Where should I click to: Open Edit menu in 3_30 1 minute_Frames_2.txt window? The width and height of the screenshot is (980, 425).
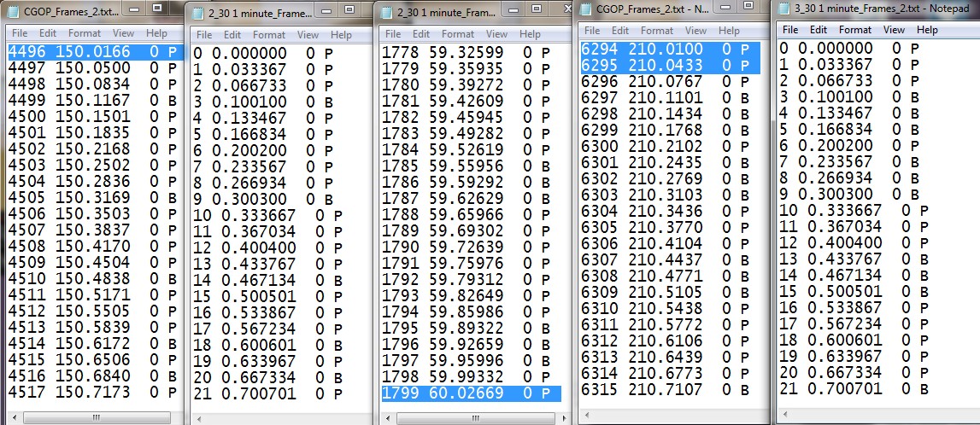click(x=819, y=30)
